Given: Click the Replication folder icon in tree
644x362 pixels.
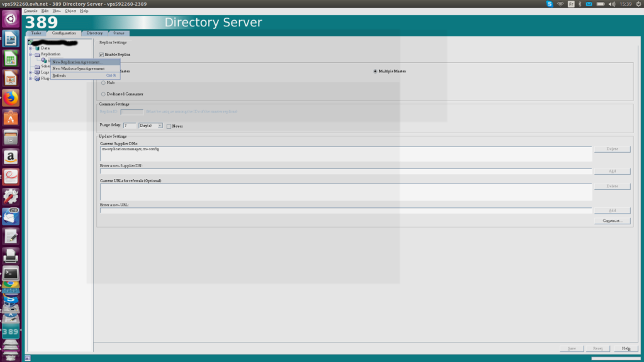Looking at the screenshot, I should tap(37, 54).
